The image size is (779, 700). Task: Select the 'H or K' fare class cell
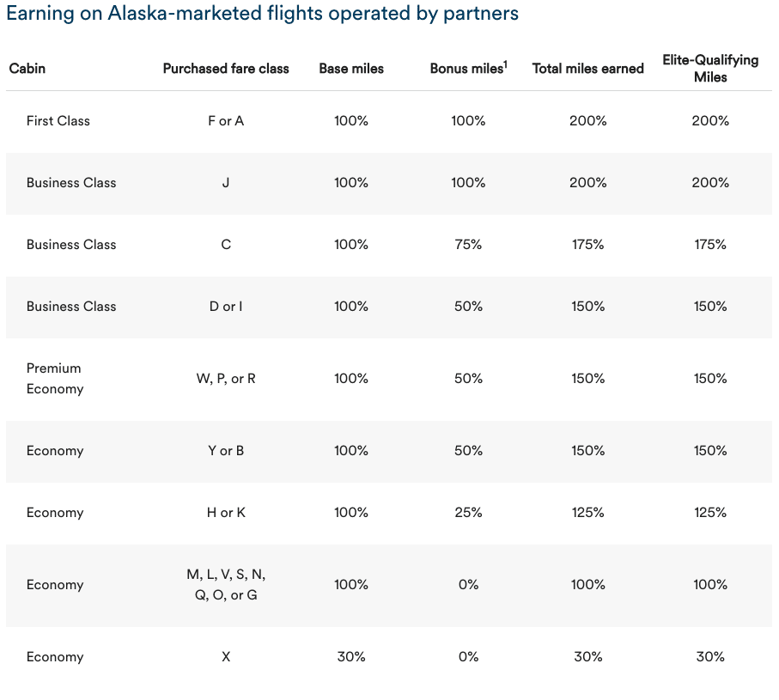point(226,513)
